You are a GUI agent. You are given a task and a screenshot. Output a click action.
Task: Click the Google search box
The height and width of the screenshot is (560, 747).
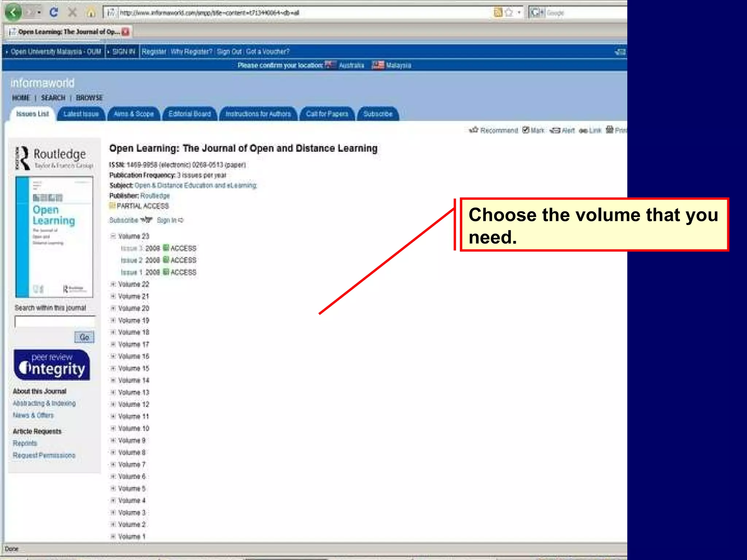(x=584, y=13)
